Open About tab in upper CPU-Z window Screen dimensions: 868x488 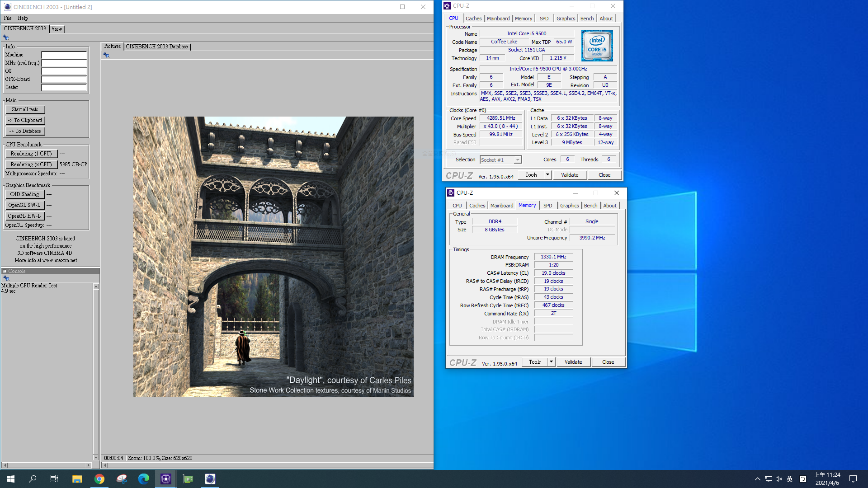[x=606, y=19]
